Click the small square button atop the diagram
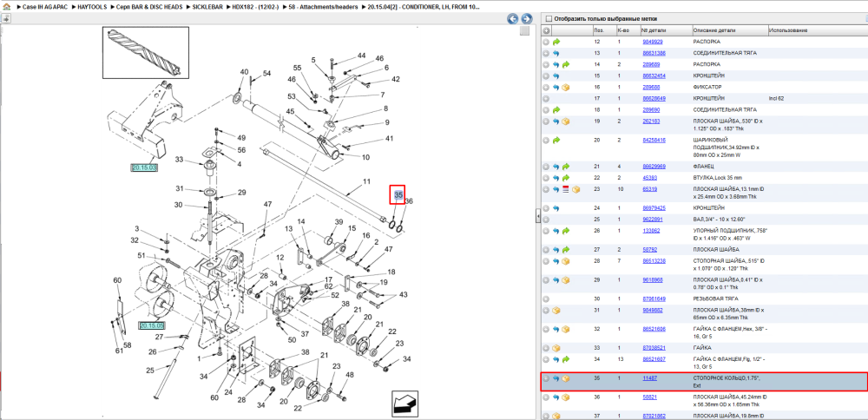 click(x=524, y=31)
